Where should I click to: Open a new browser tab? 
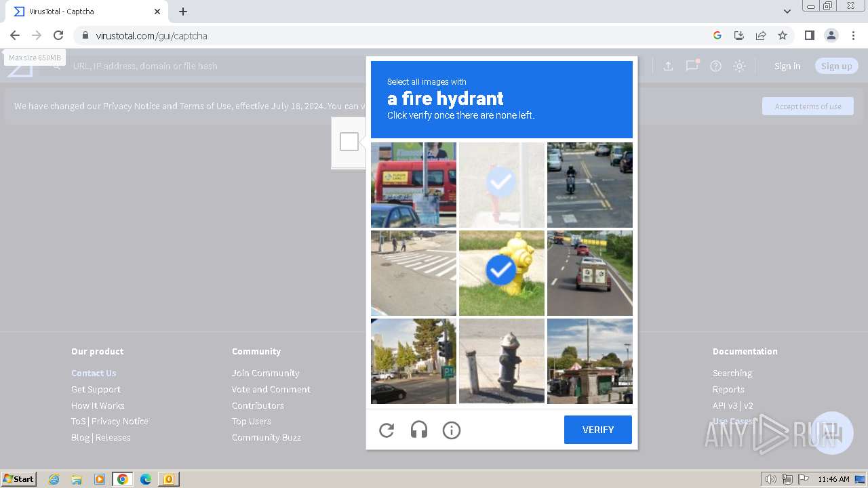tap(183, 12)
